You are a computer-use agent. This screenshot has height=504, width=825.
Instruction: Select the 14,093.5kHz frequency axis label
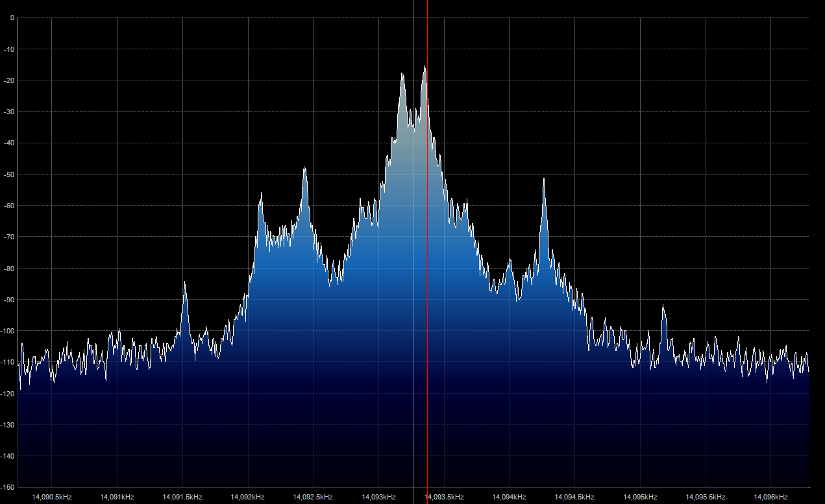[444, 497]
